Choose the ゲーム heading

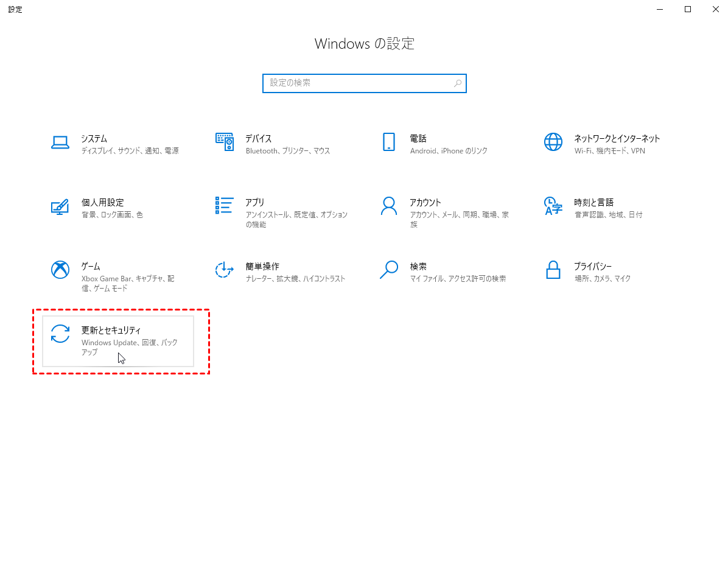point(91,266)
